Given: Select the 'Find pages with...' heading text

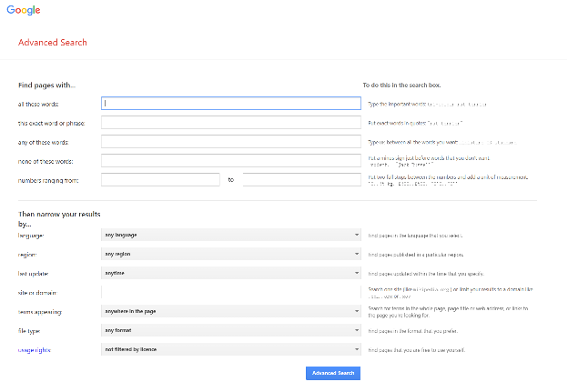Looking at the screenshot, I should tap(46, 85).
